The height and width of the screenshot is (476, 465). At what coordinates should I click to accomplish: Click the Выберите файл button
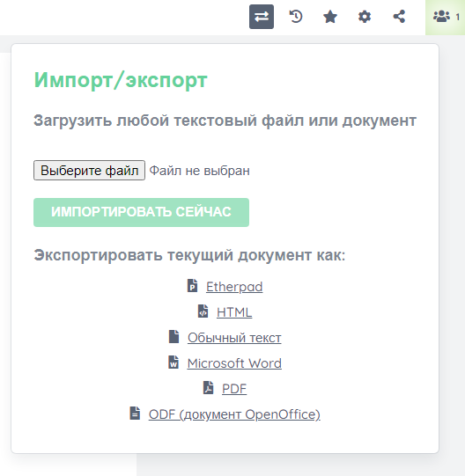[89, 171]
